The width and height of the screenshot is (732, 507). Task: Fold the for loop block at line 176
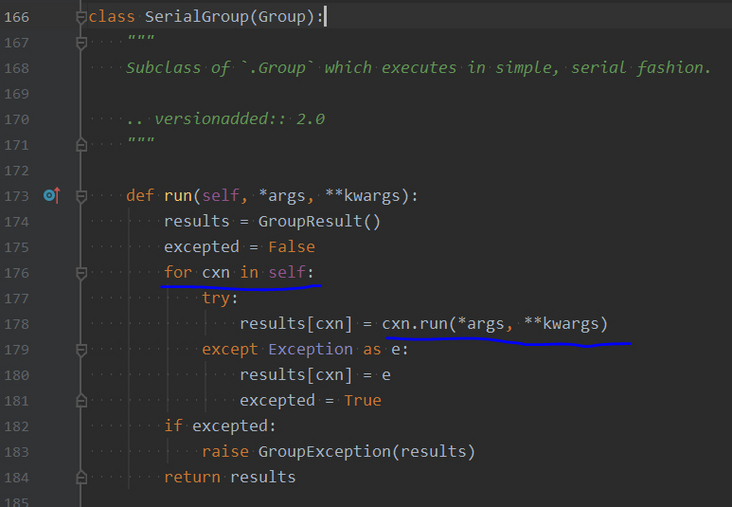tap(81, 272)
